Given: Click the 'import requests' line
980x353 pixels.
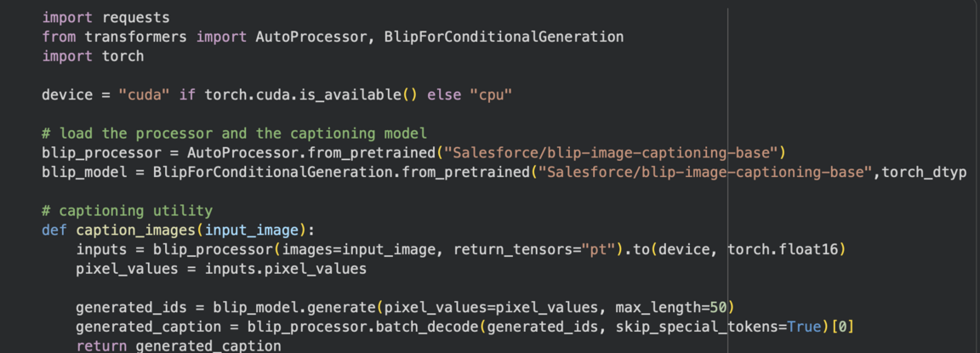Looking at the screenshot, I should point(105,17).
